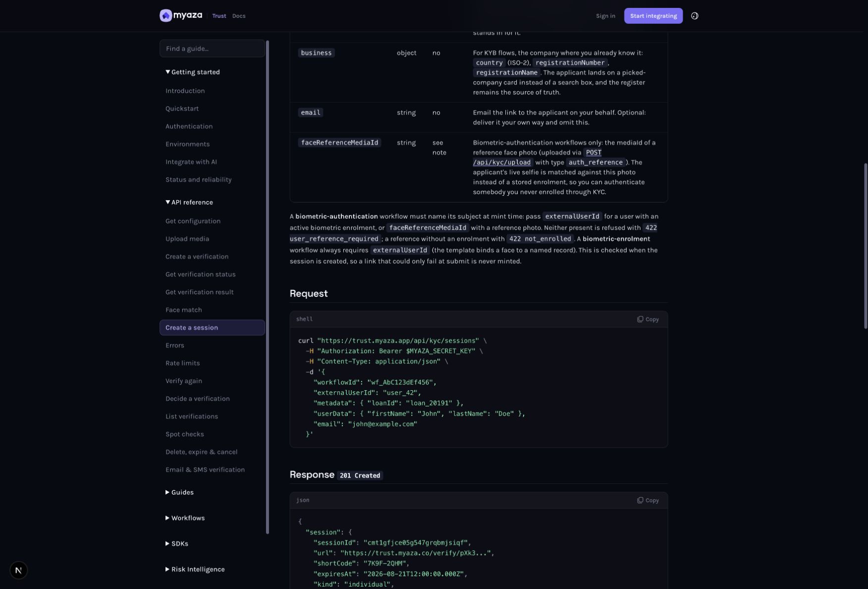Image resolution: width=868 pixels, height=589 pixels.
Task: Open List verifications page
Action: (191, 417)
